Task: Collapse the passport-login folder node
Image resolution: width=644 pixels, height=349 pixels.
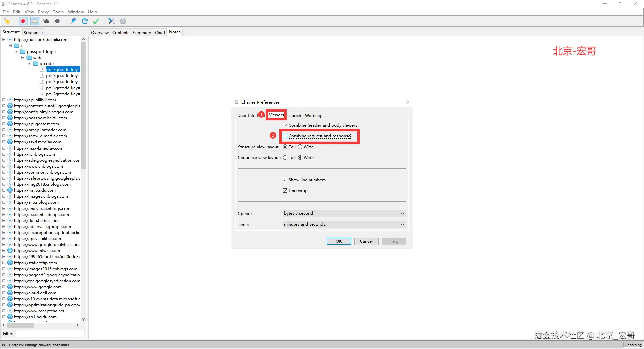Action: 16,52
